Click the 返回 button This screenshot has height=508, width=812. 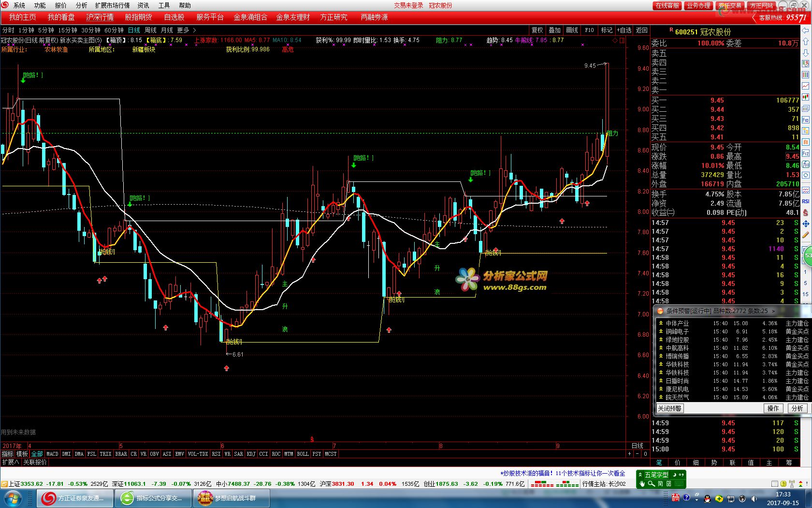(x=642, y=30)
